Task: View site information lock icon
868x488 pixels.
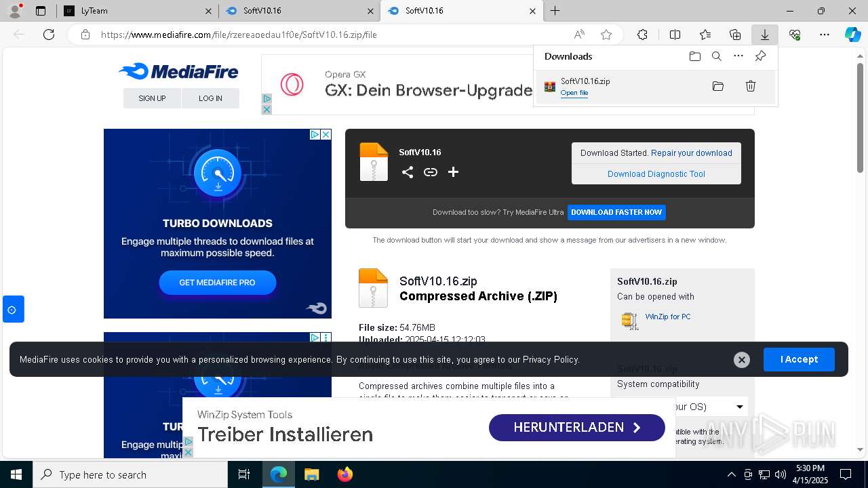Action: click(x=85, y=35)
